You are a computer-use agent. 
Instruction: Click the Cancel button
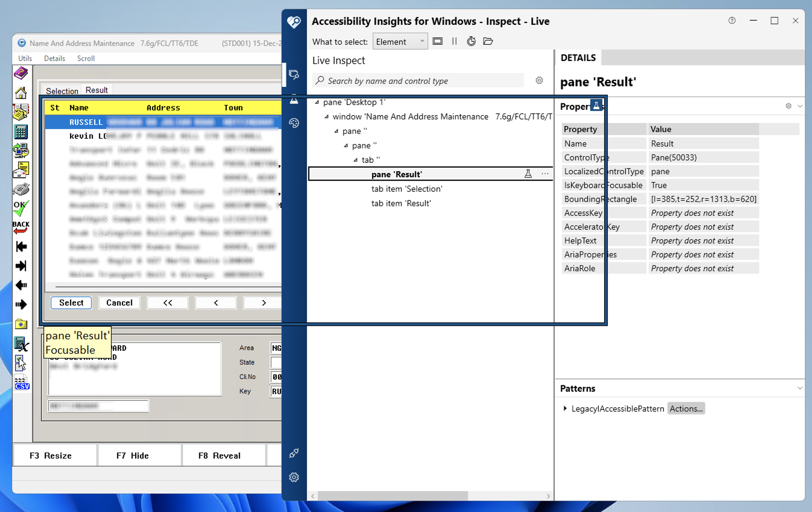[x=119, y=303]
